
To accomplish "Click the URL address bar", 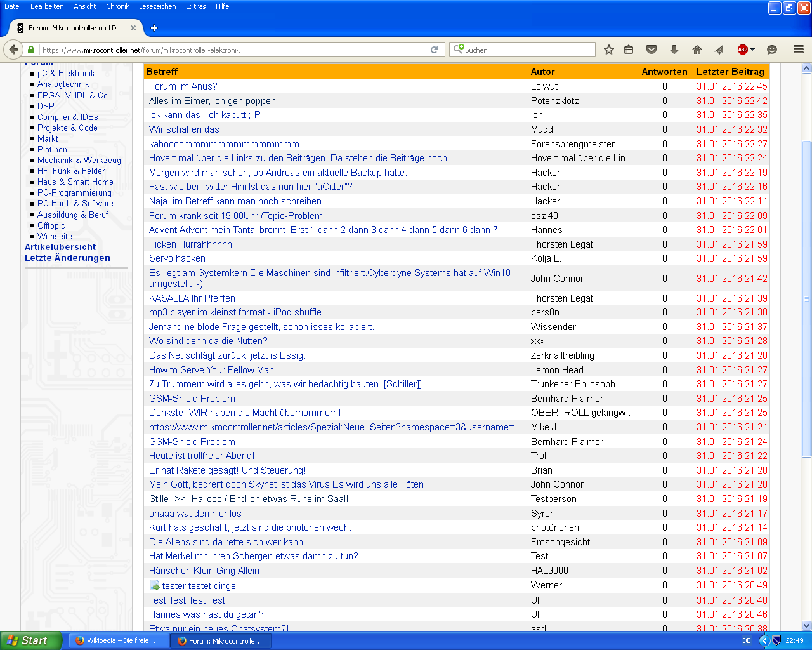I will click(x=232, y=50).
